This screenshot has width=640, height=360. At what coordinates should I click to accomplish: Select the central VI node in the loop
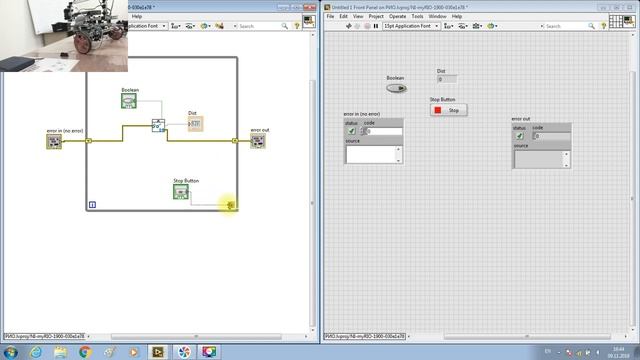tap(158, 126)
